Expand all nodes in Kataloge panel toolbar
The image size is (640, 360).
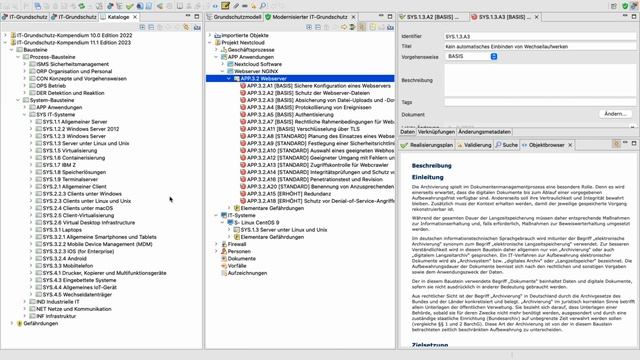pos(142,27)
